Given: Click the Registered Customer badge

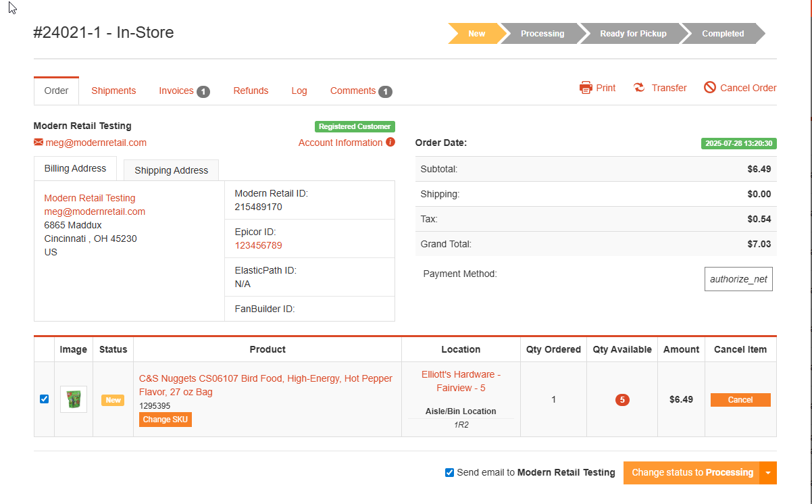Looking at the screenshot, I should click(x=355, y=126).
